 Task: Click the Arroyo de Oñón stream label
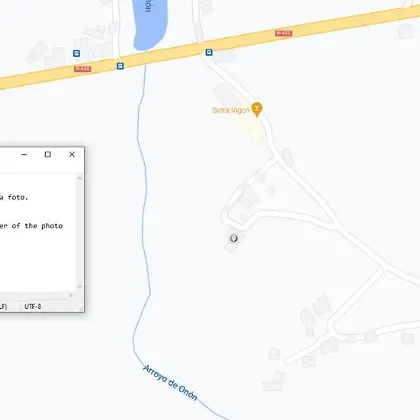click(x=170, y=382)
